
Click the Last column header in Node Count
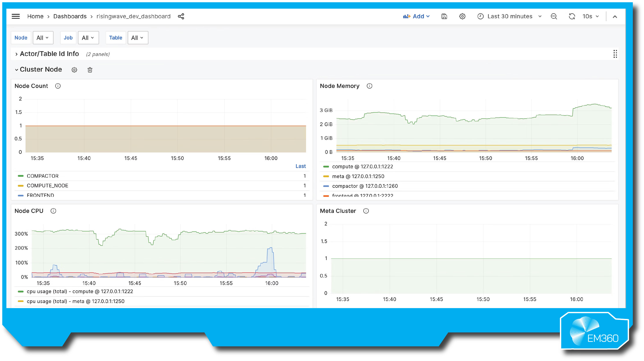(301, 166)
